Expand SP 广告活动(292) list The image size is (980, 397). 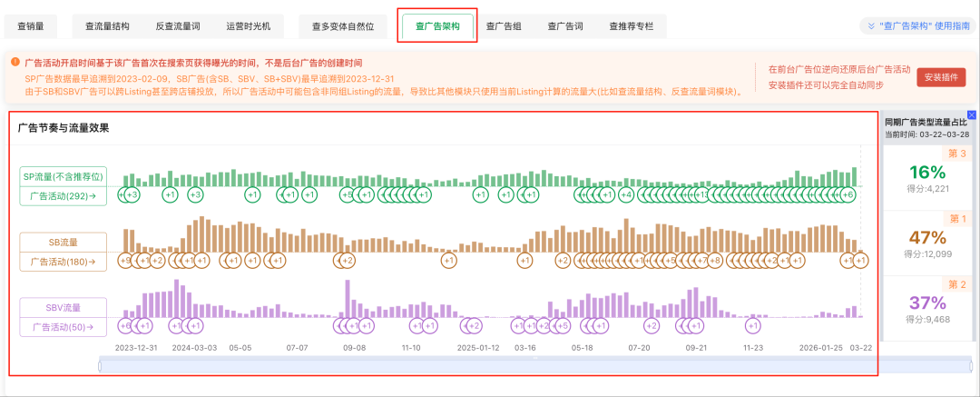tap(64, 195)
